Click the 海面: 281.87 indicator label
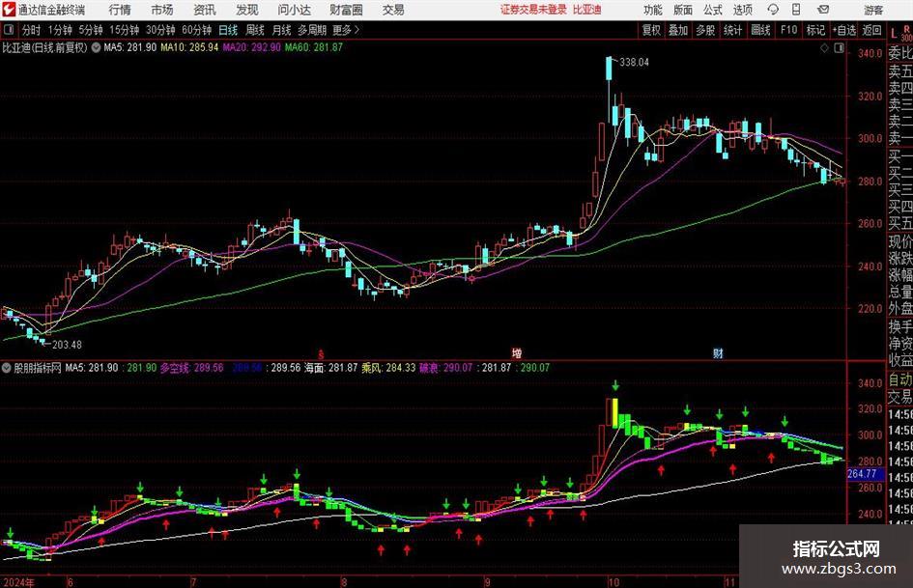 pos(330,368)
